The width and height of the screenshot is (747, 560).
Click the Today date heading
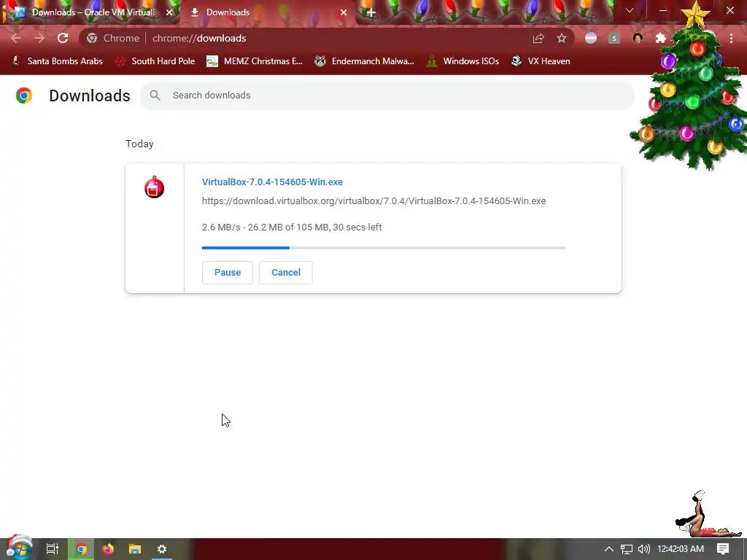pos(139,144)
